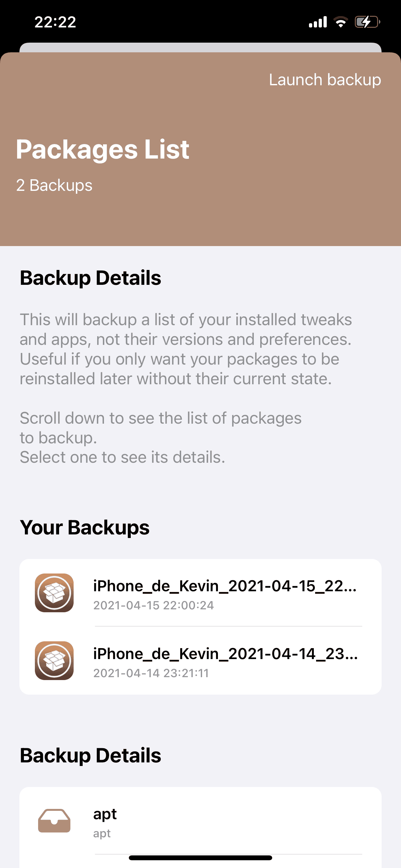401x868 pixels.
Task: Check the battery charging icon
Action: [x=367, y=22]
